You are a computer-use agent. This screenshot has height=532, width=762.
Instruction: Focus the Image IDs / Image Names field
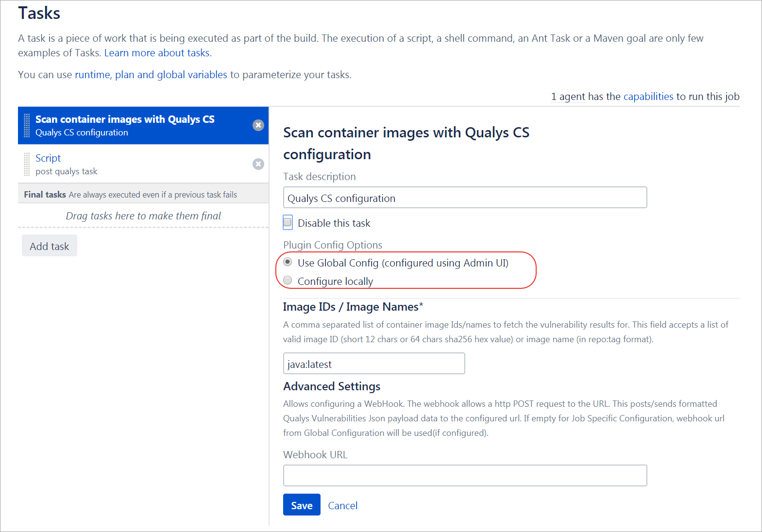click(x=374, y=364)
